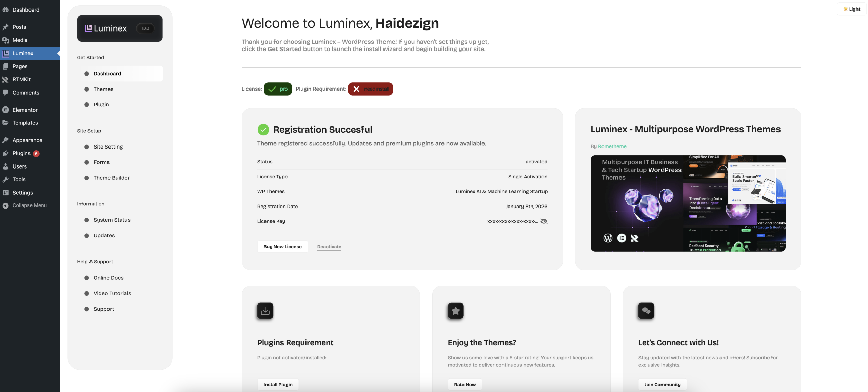
Task: Click the green Registration Successful checkmark icon
Action: [x=263, y=129]
